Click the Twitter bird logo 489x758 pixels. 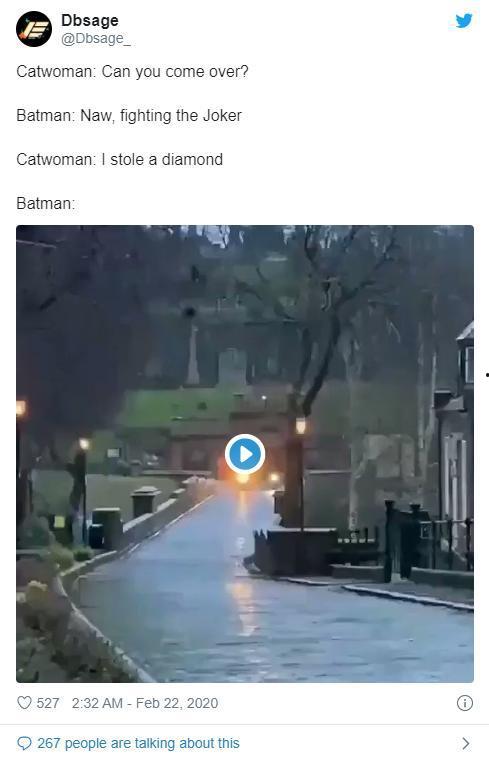point(463,21)
